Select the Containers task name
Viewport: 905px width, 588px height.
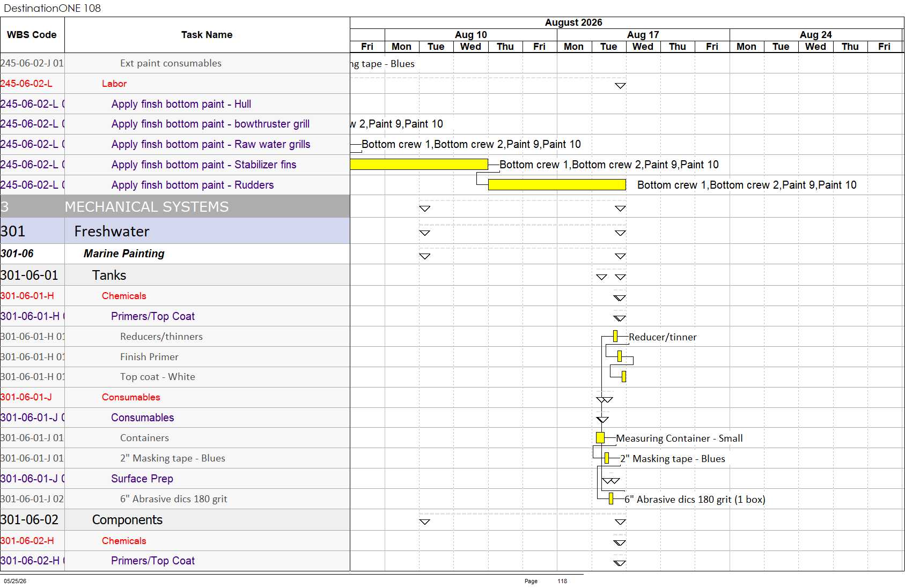coord(144,438)
